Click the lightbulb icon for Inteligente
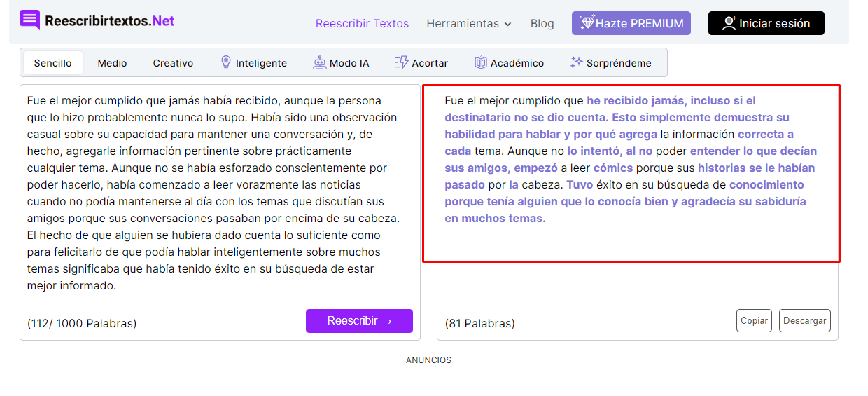 tap(226, 62)
